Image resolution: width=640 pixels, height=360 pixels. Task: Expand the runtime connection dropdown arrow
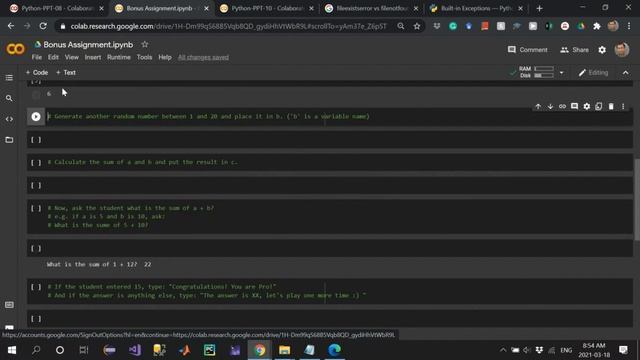click(562, 73)
